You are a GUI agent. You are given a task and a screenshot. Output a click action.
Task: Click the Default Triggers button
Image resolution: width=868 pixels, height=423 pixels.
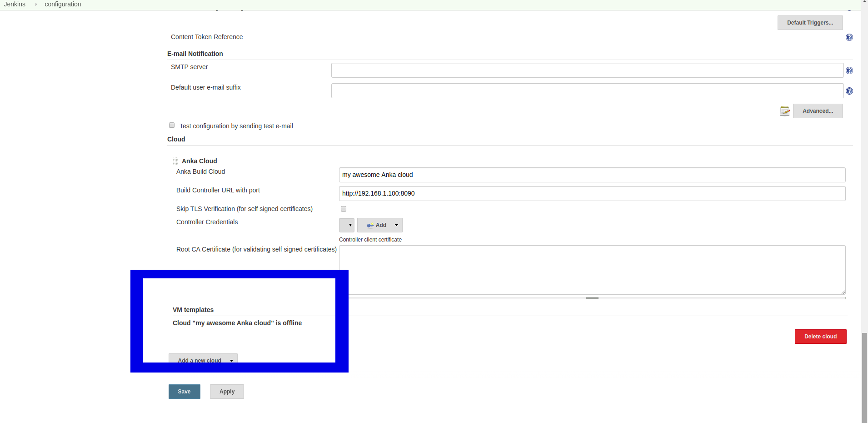point(810,23)
